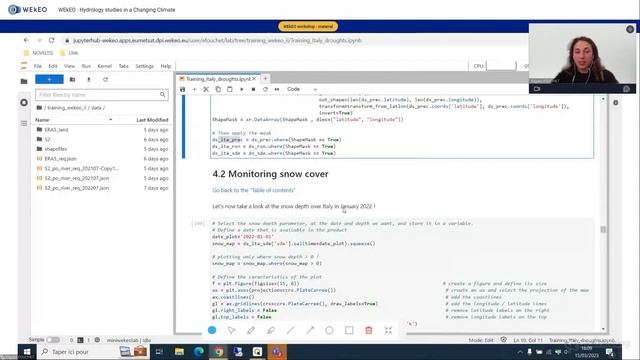Select the arrow drawing tool
The height and width of the screenshot is (360, 640).
tap(310, 330)
